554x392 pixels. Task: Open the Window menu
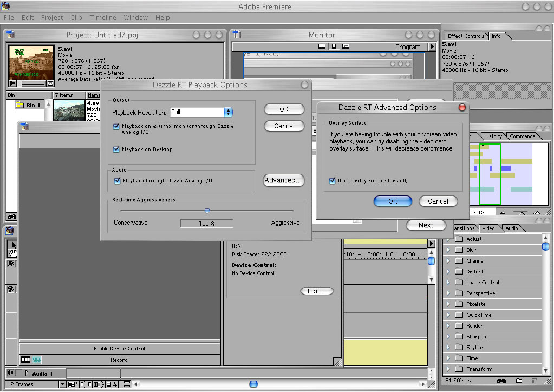[x=136, y=18]
